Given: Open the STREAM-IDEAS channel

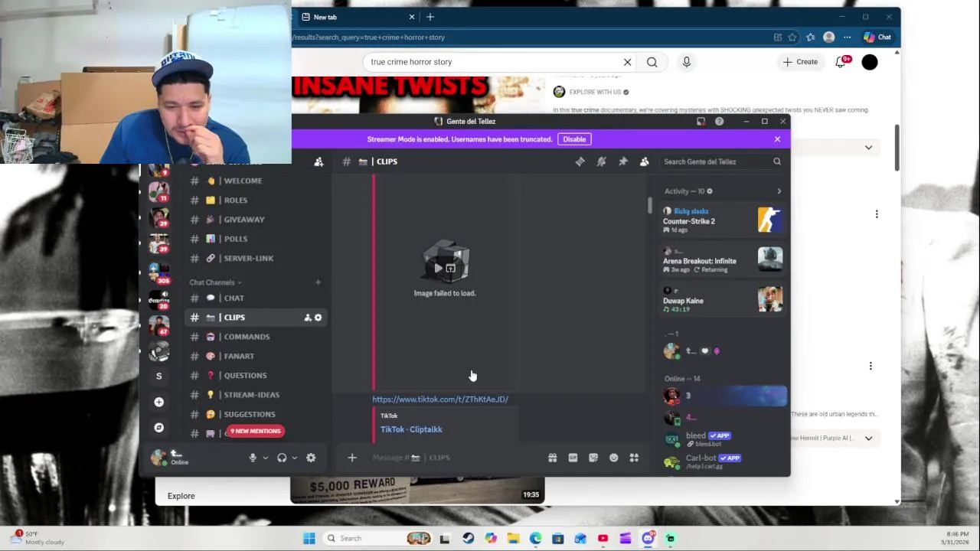Looking at the screenshot, I should tap(256, 395).
